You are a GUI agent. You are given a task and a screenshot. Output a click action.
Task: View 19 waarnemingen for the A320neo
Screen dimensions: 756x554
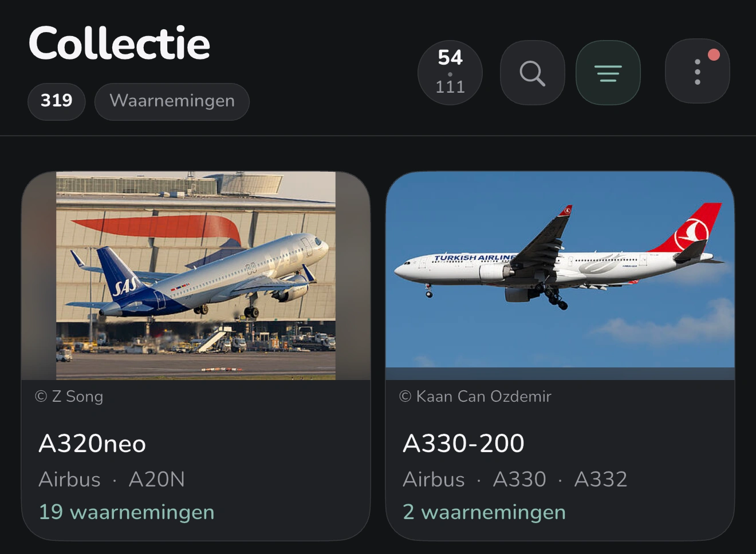127,512
